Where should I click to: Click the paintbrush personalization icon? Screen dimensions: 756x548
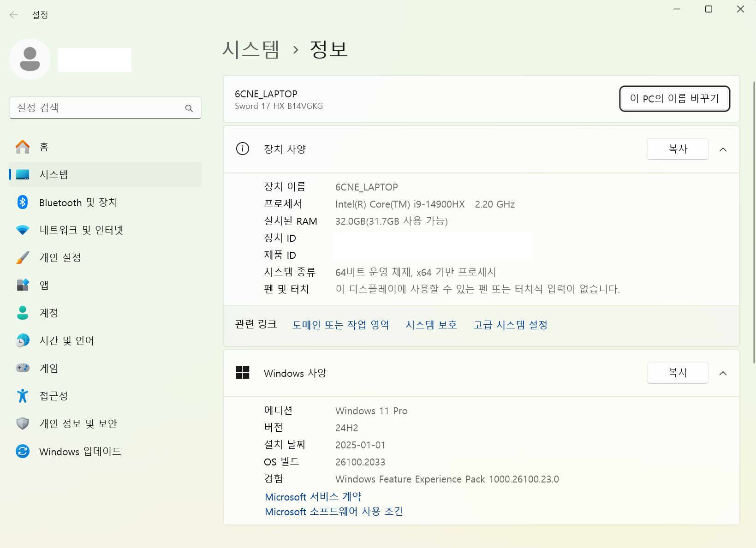pyautogui.click(x=23, y=257)
